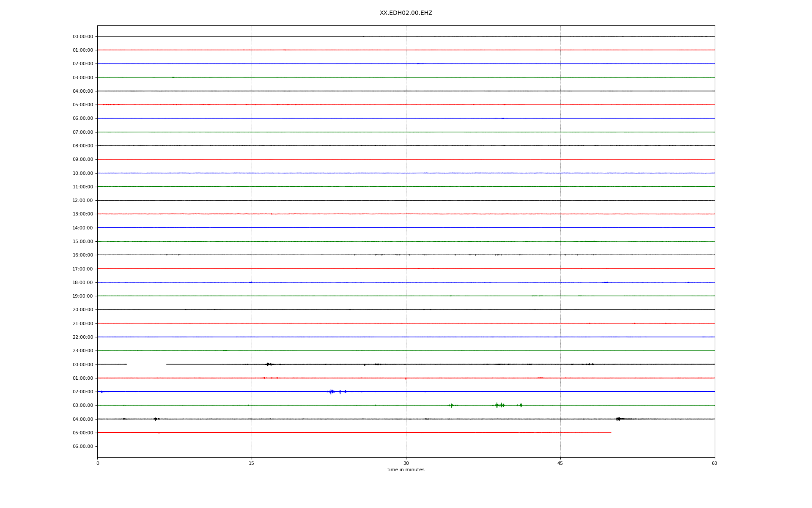The width and height of the screenshot is (812, 508).
Task: Click the 15 minute tick label
Action: (252, 463)
